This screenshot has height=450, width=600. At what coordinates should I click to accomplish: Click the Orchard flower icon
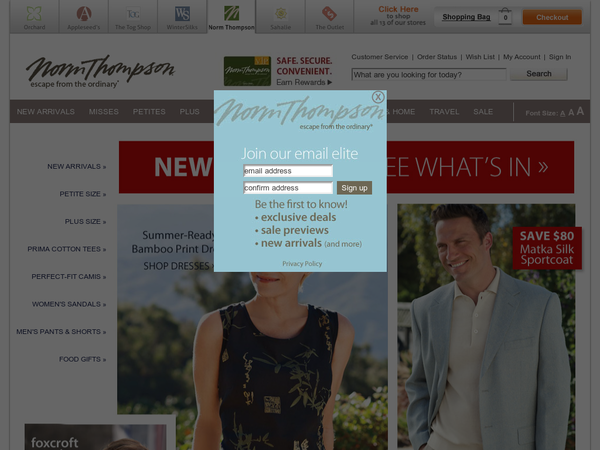pos(34,13)
